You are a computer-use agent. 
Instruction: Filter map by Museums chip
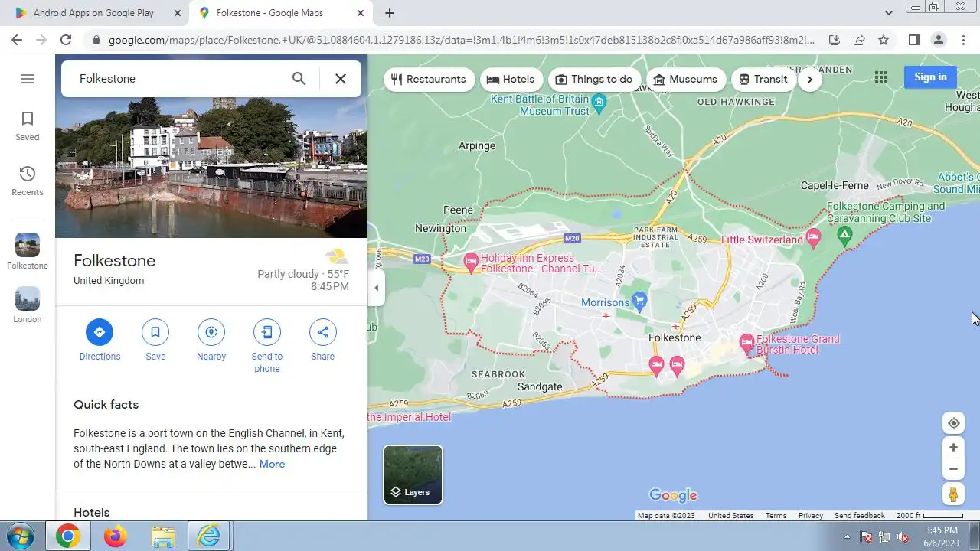[x=686, y=79]
